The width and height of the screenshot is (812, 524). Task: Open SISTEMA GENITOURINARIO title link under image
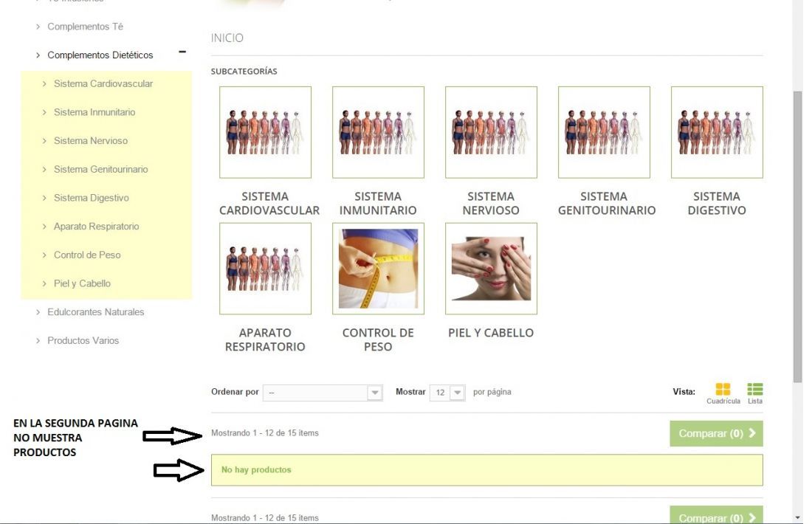(x=606, y=203)
